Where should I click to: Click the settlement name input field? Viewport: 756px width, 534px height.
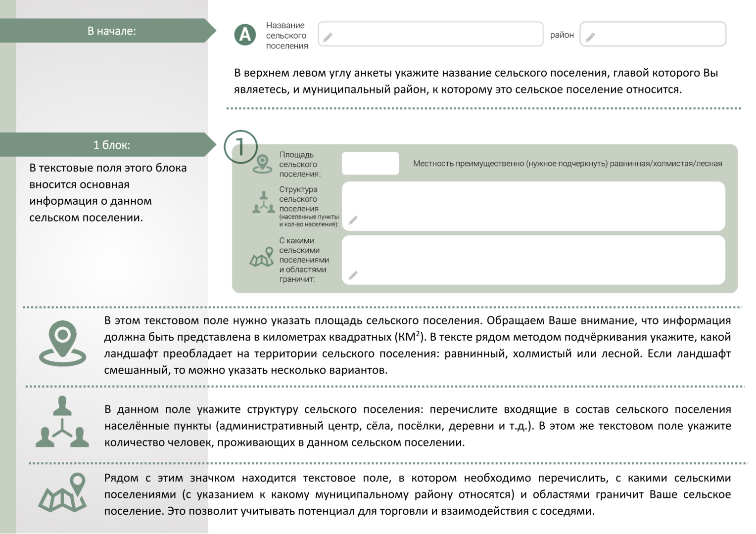click(430, 34)
